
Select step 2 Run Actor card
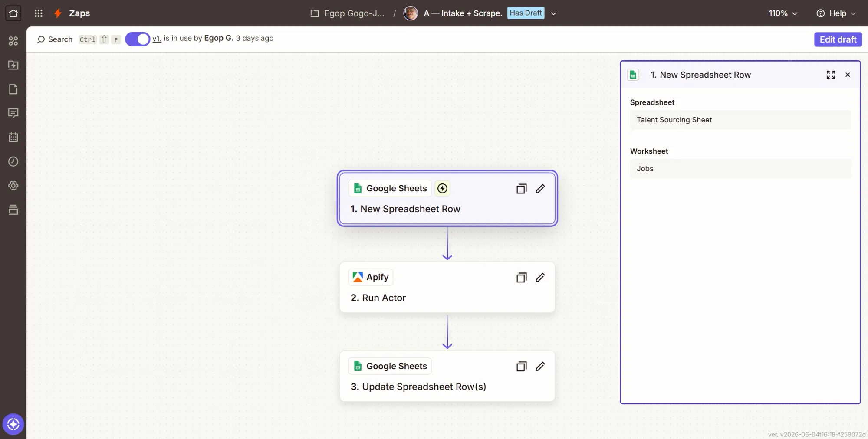click(x=447, y=287)
